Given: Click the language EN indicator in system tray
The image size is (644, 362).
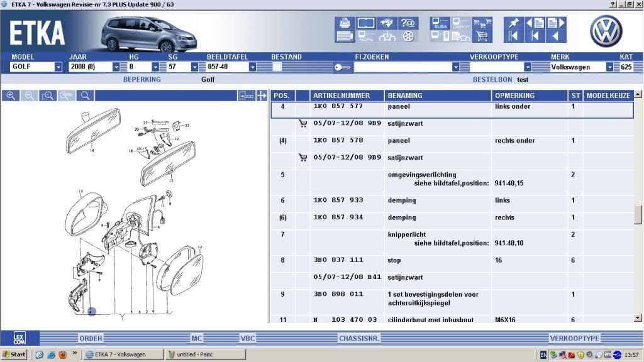Looking at the screenshot, I should pyautogui.click(x=543, y=354).
